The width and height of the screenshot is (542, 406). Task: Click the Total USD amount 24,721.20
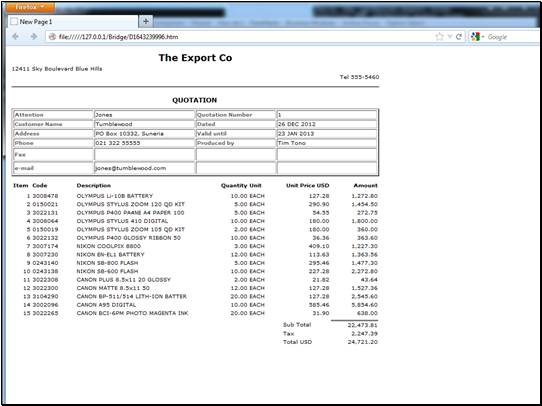tap(363, 342)
